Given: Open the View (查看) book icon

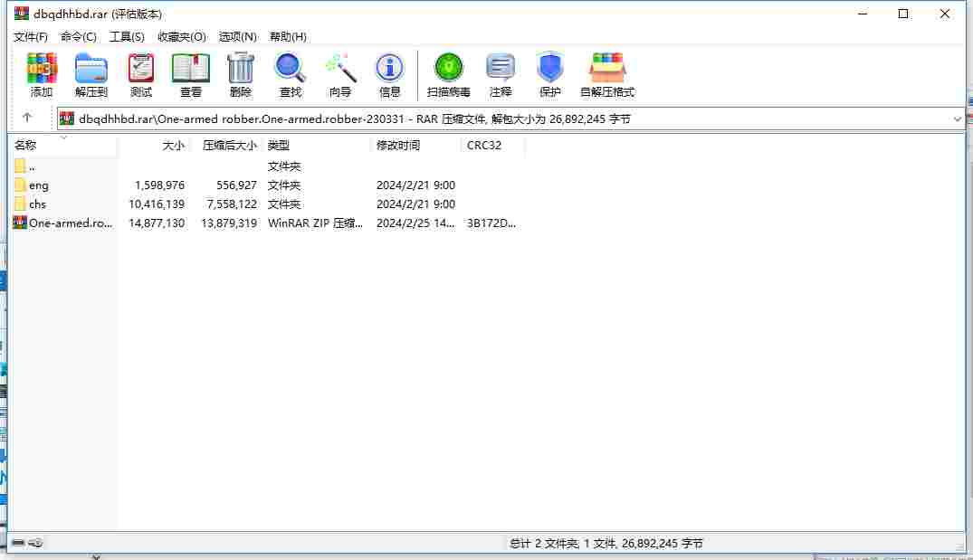Looking at the screenshot, I should (190, 68).
